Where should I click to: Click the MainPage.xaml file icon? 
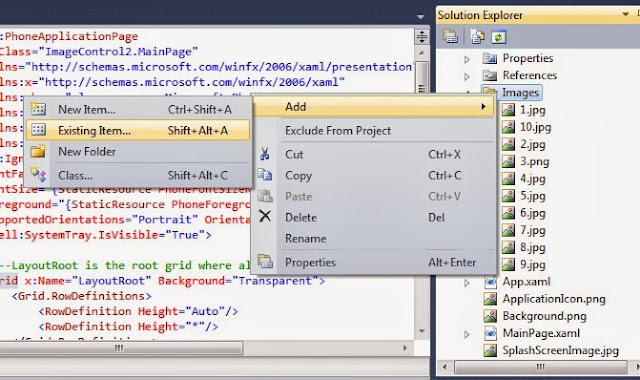[x=490, y=333]
